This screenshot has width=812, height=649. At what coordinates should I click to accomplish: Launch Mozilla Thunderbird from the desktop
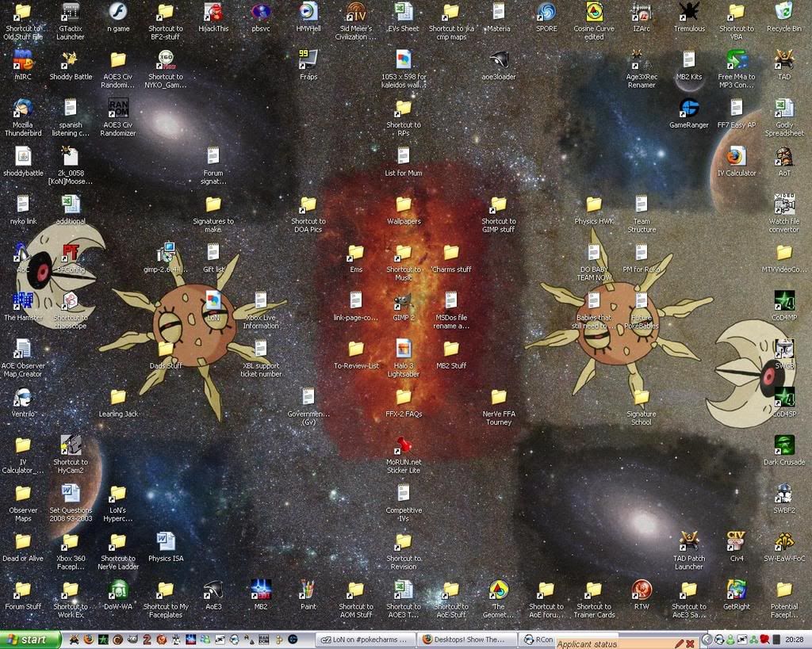[23, 108]
